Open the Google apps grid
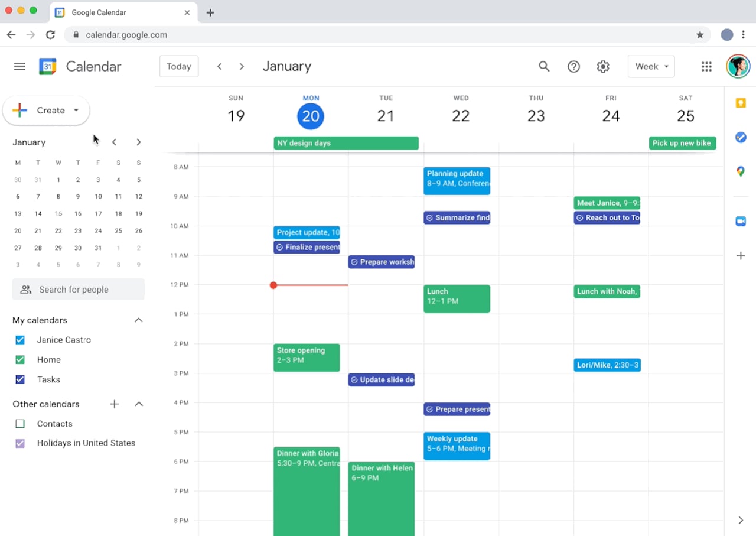The image size is (756, 536). (x=706, y=66)
